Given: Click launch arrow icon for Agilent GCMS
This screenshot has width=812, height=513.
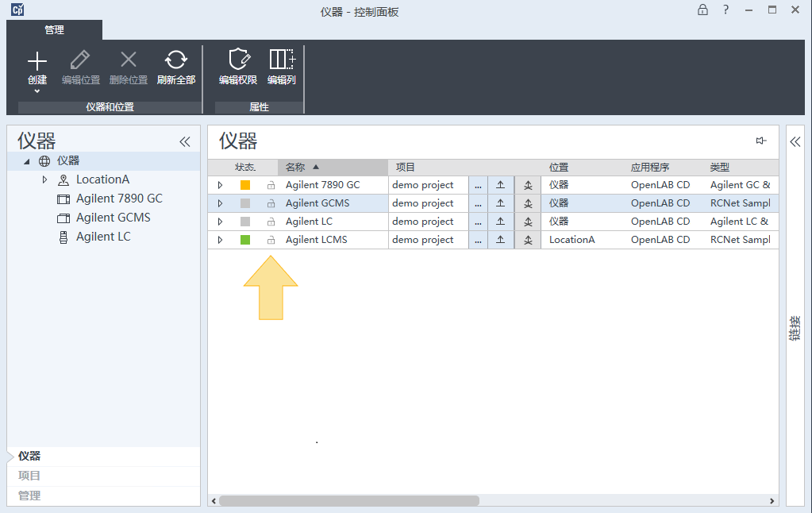Looking at the screenshot, I should (x=500, y=203).
